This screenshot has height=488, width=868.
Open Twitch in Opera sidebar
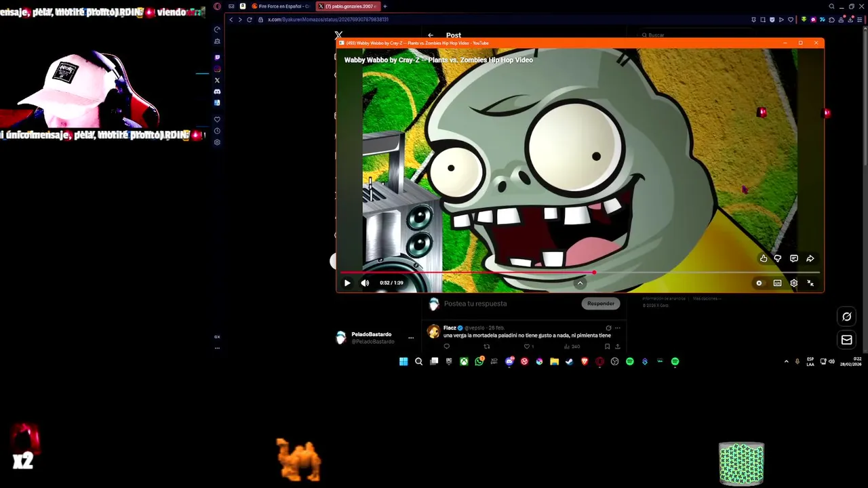point(217,58)
